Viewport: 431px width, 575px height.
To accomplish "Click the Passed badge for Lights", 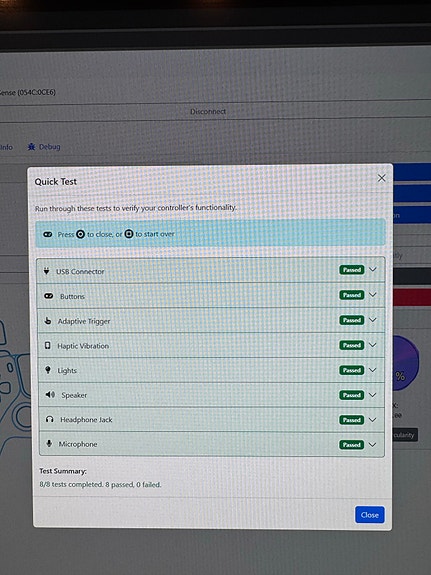I will [x=351, y=370].
